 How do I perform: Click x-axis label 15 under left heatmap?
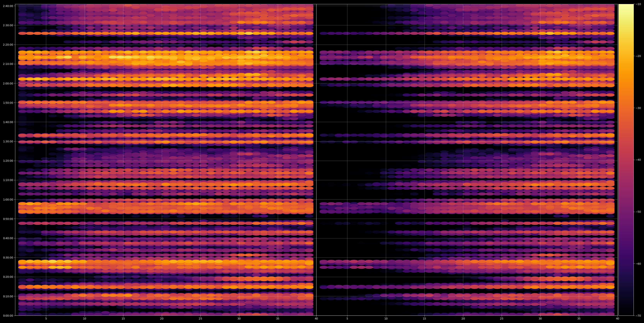(x=123, y=319)
